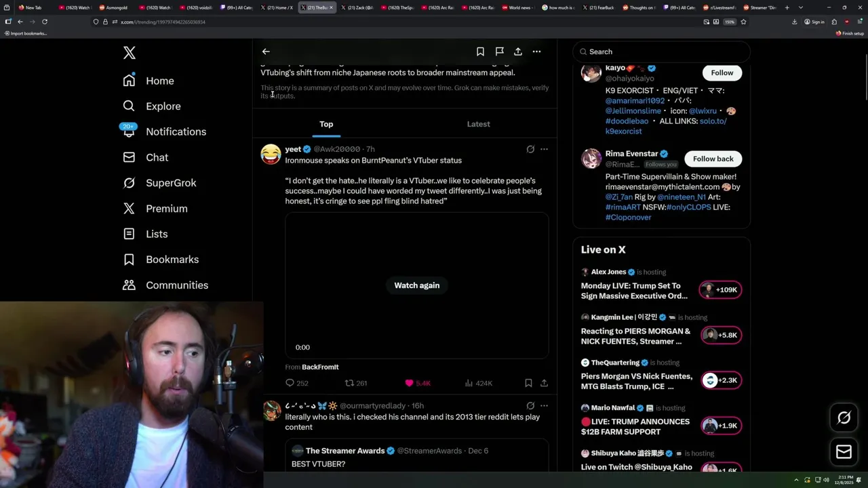Join Kangmin Lee live with +5.8K listeners
868x488 pixels.
tap(721, 335)
